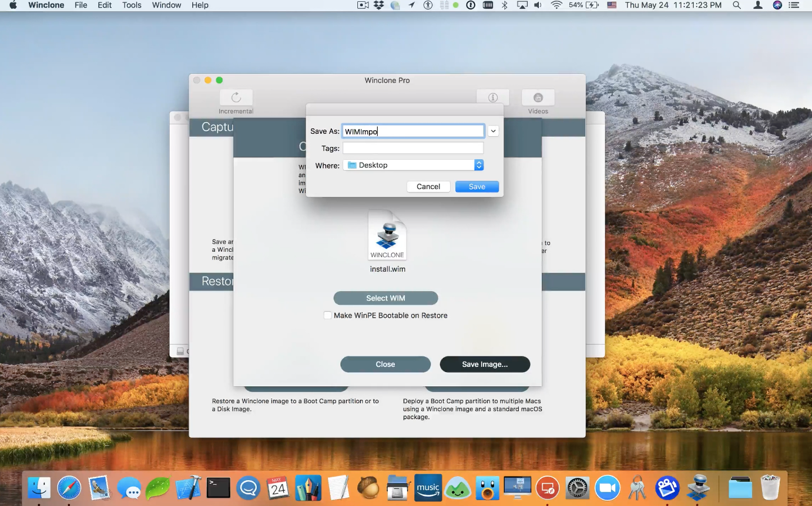Click the date and time in the menu bar
The image size is (812, 506).
pos(673,5)
